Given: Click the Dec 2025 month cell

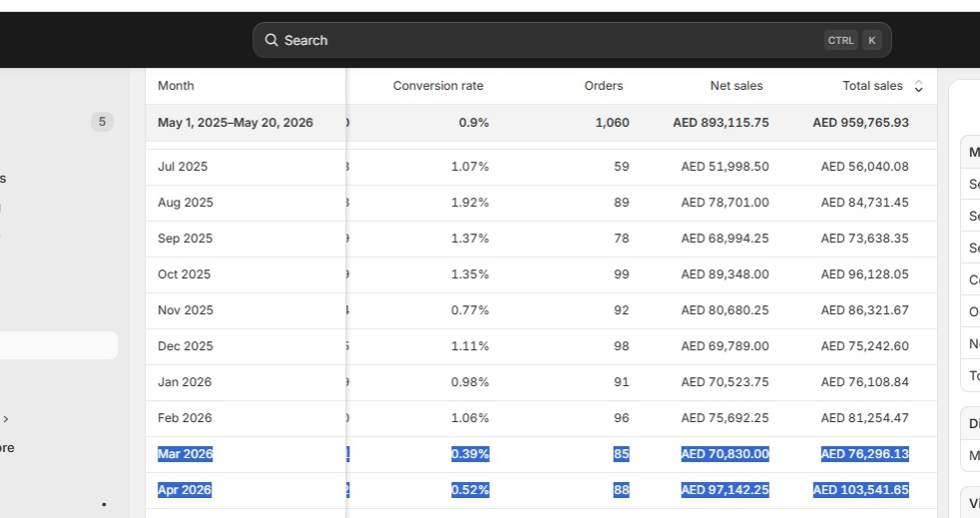Looking at the screenshot, I should pos(185,346).
